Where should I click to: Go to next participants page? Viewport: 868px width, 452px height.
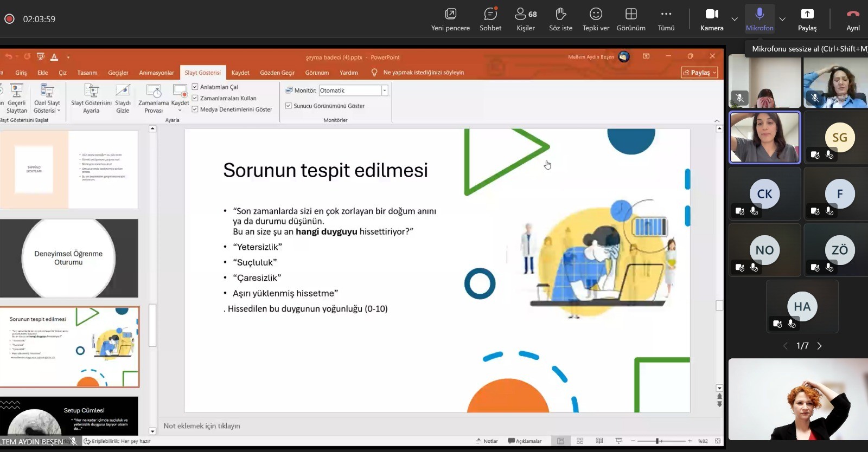[819, 346]
